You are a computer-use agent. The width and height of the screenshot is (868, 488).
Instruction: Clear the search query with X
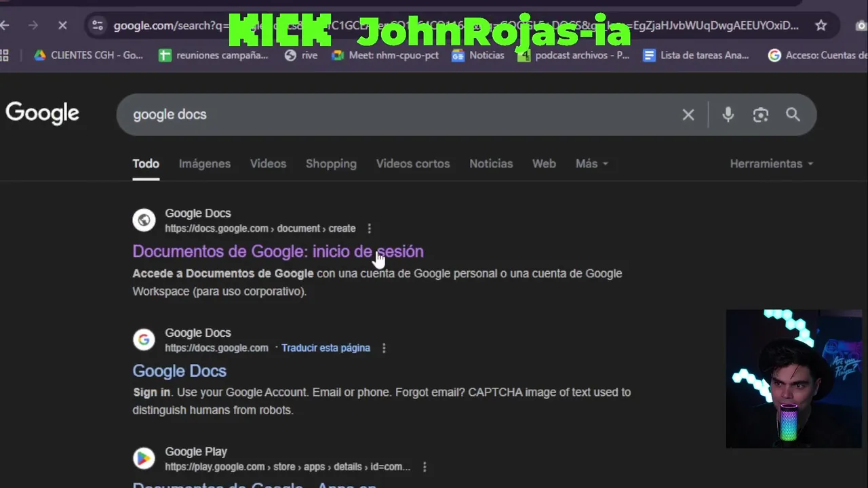[688, 115]
